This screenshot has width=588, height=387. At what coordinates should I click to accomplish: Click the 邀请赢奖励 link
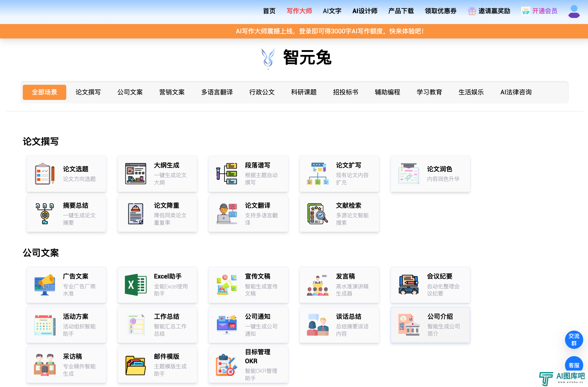(494, 11)
